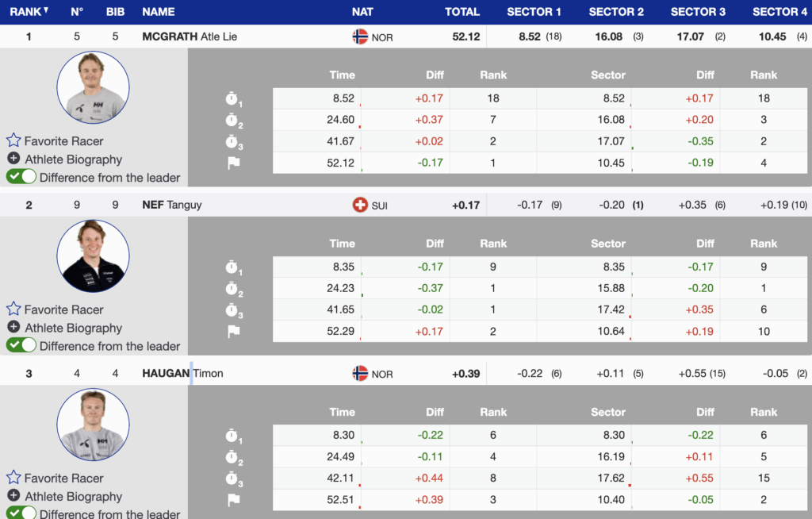
Task: Click the star icon for Nef's Favorite Racer
Action: tap(13, 309)
